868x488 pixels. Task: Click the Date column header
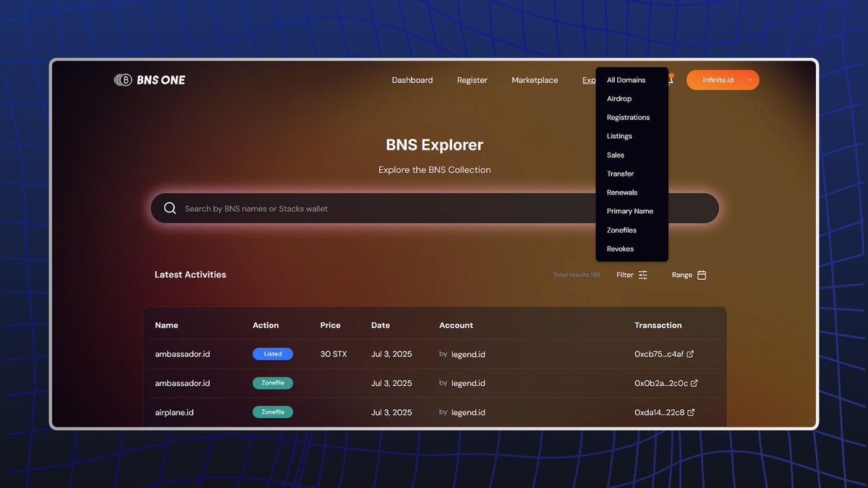point(380,325)
